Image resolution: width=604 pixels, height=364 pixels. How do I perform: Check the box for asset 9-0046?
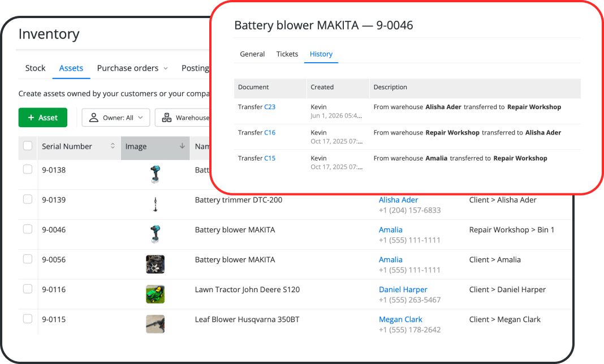28,229
